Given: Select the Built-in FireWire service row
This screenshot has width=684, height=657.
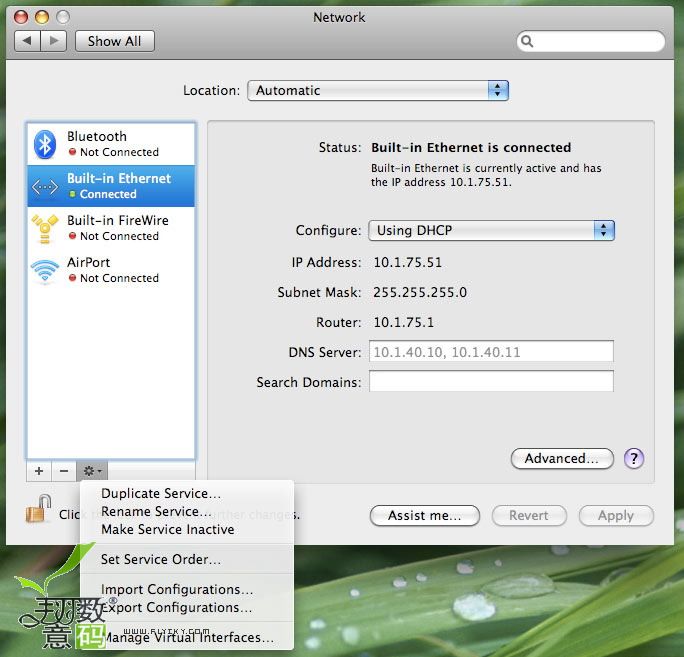Looking at the screenshot, I should pyautogui.click(x=111, y=228).
